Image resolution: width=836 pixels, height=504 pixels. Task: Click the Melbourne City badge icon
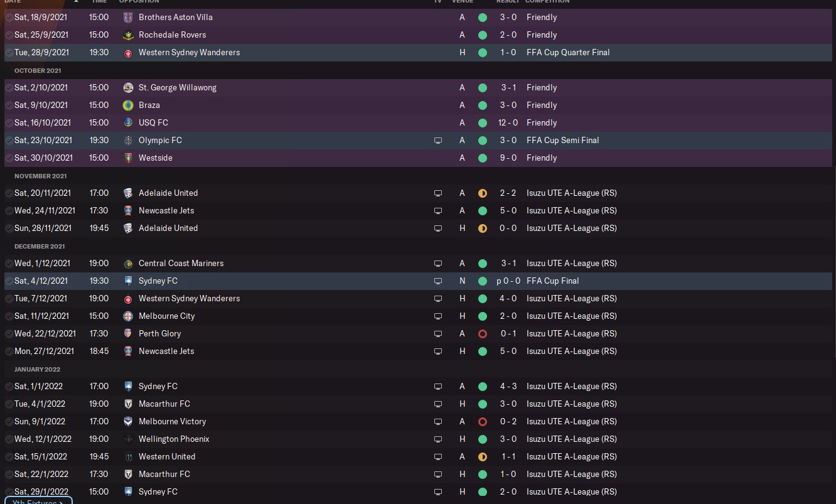click(x=128, y=316)
